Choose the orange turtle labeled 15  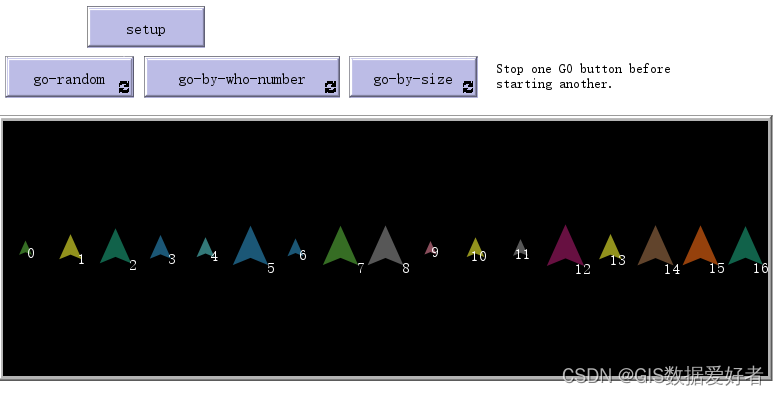click(x=700, y=245)
